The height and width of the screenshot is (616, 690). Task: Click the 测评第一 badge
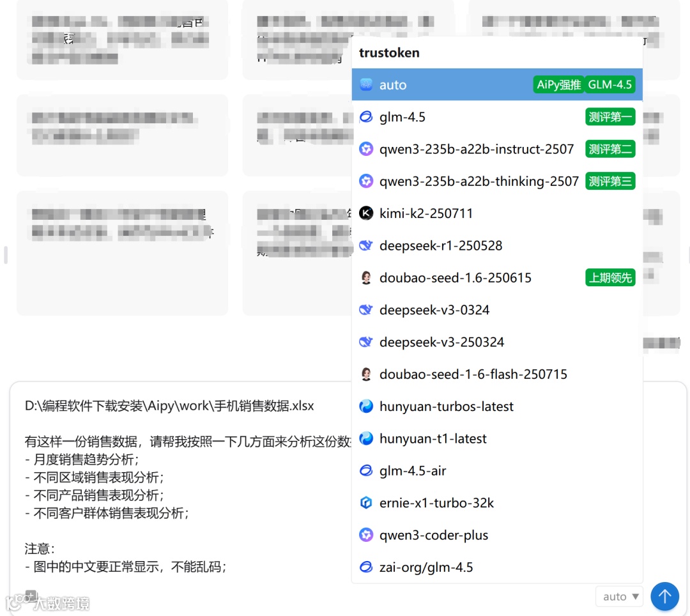tap(610, 116)
